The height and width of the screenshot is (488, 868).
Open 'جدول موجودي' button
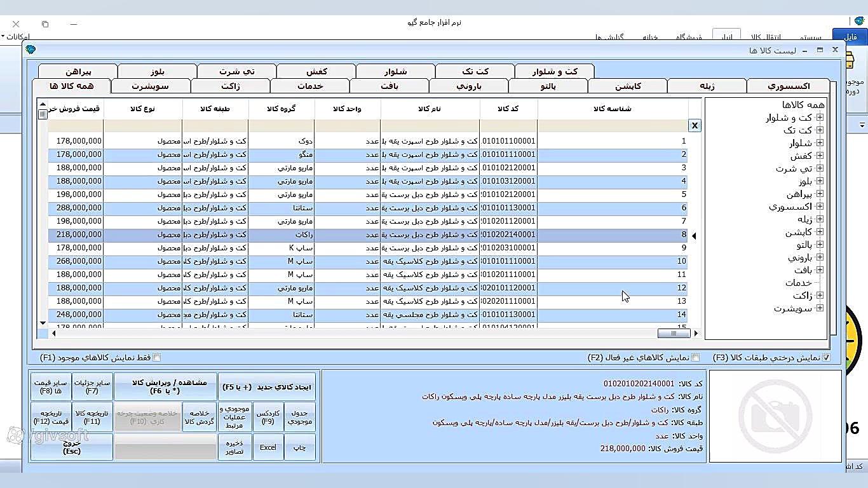300,417
